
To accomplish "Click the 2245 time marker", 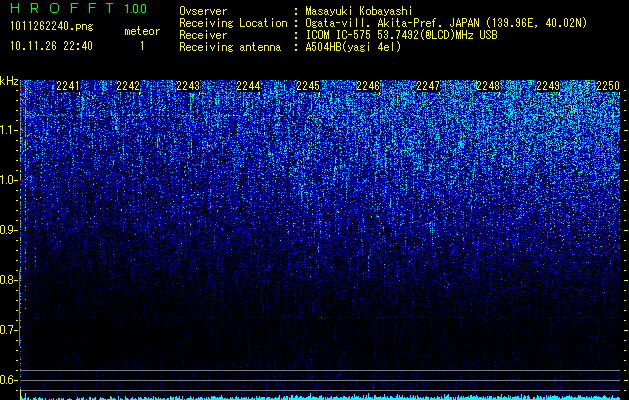I will tap(308, 85).
